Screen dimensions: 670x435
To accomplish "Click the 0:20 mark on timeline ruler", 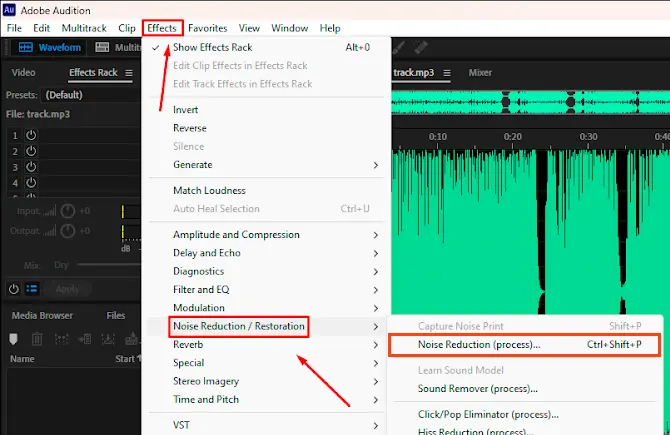I will 512,137.
